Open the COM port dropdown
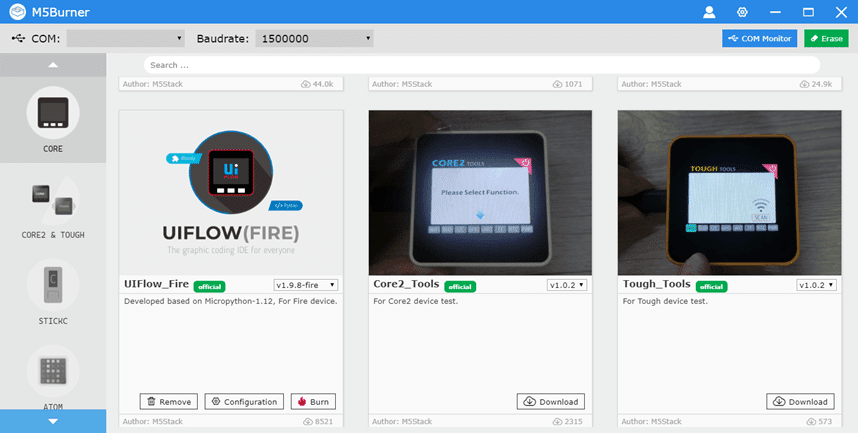 [126, 38]
